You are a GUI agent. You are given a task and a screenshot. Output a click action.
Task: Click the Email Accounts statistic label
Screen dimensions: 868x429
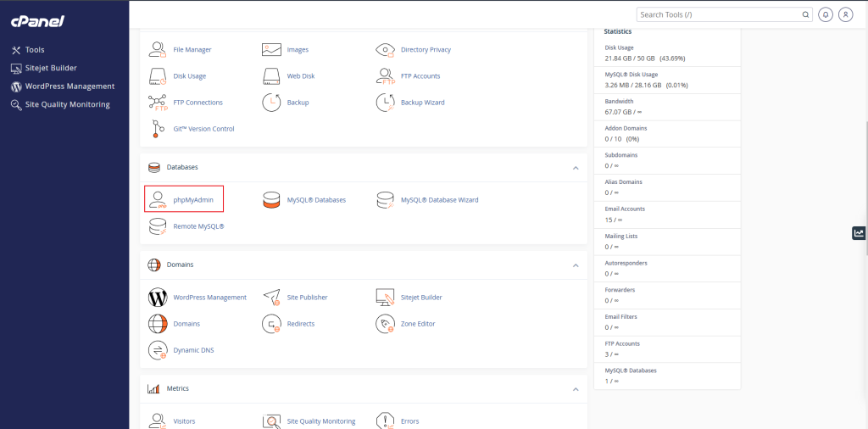tap(625, 209)
